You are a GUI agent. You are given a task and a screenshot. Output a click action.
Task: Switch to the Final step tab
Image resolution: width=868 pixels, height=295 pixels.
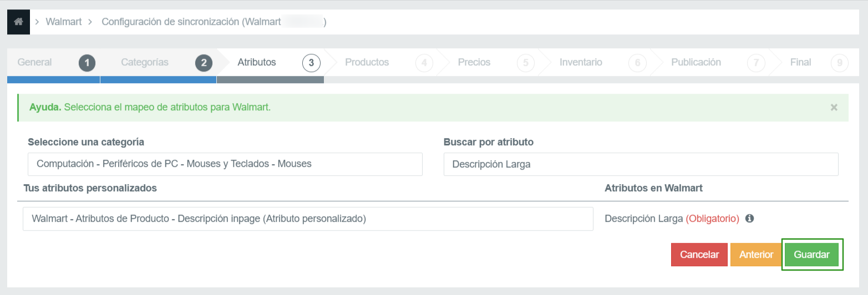coord(800,62)
